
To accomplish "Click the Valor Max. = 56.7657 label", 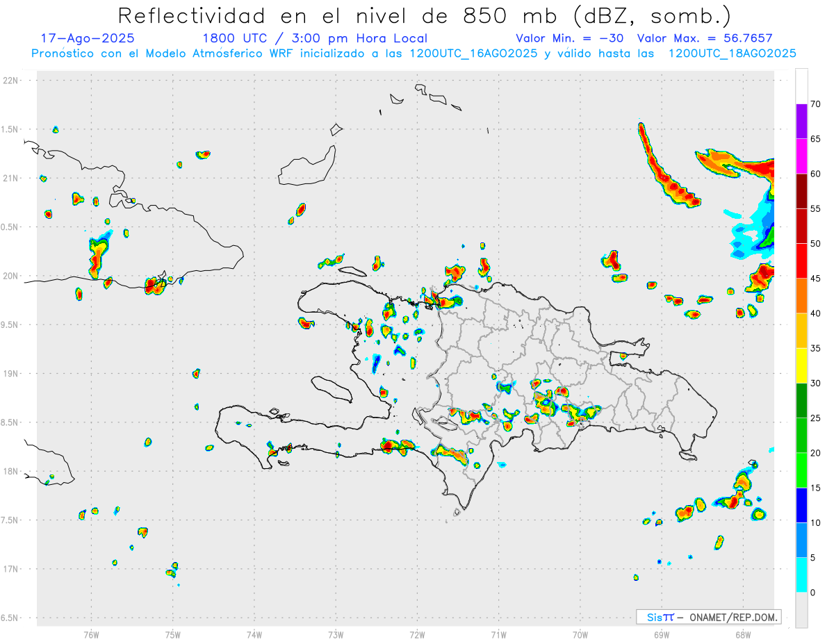I will (x=705, y=38).
